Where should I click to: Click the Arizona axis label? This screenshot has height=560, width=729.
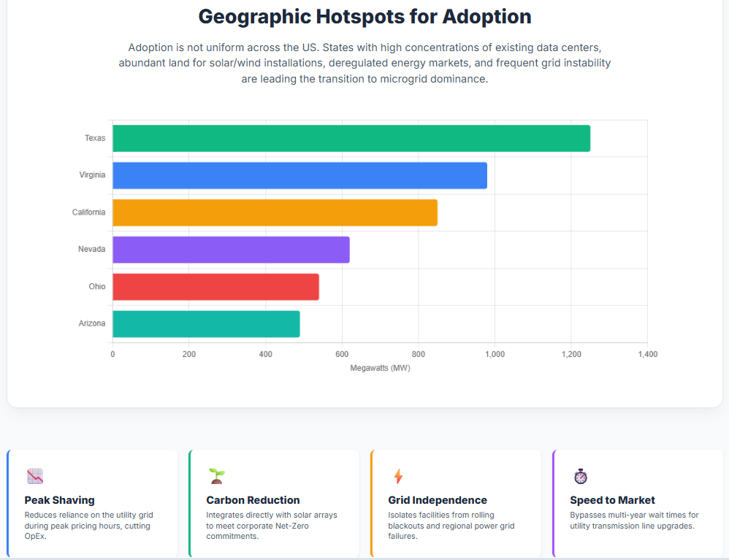point(92,323)
